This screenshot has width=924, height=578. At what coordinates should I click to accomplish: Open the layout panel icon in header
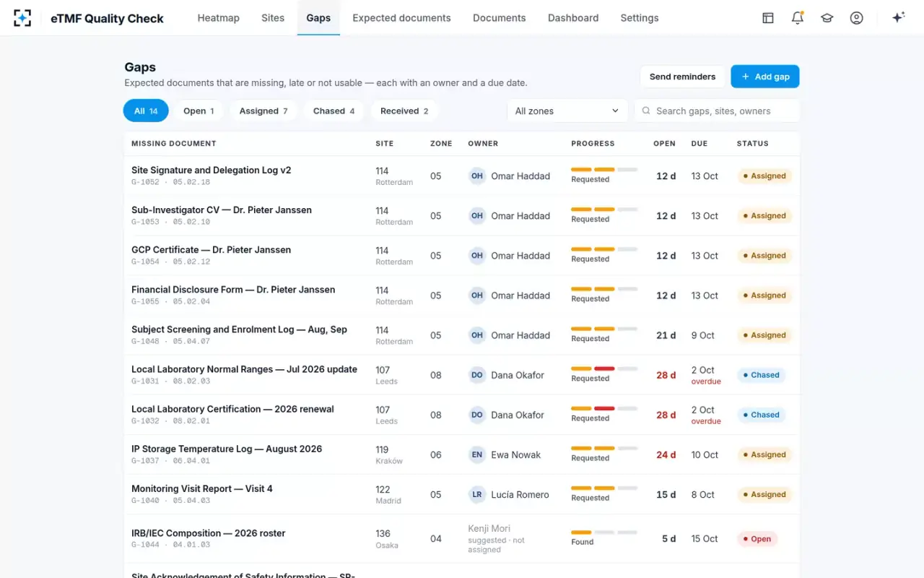click(768, 18)
